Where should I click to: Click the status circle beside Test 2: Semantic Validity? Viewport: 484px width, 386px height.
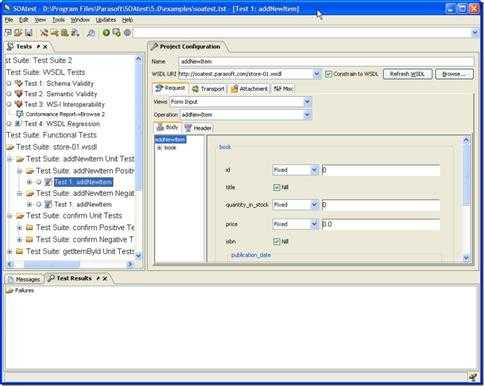tap(9, 94)
